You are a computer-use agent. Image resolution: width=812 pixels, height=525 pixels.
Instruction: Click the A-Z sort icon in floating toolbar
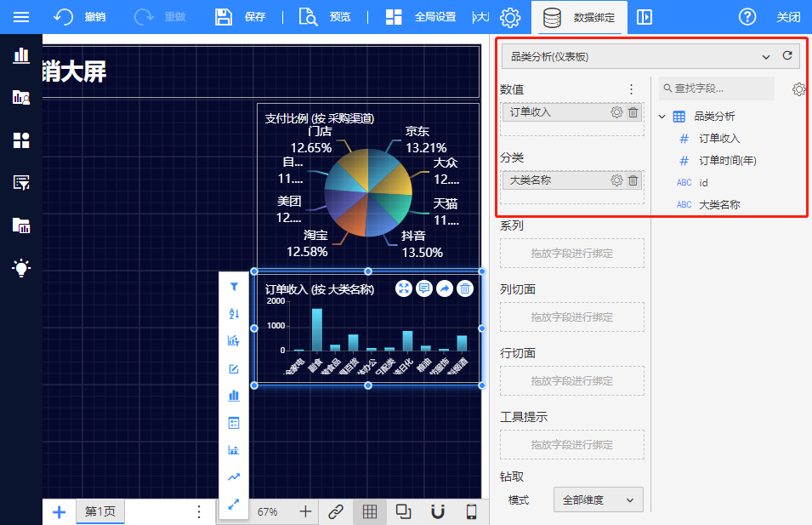[234, 314]
